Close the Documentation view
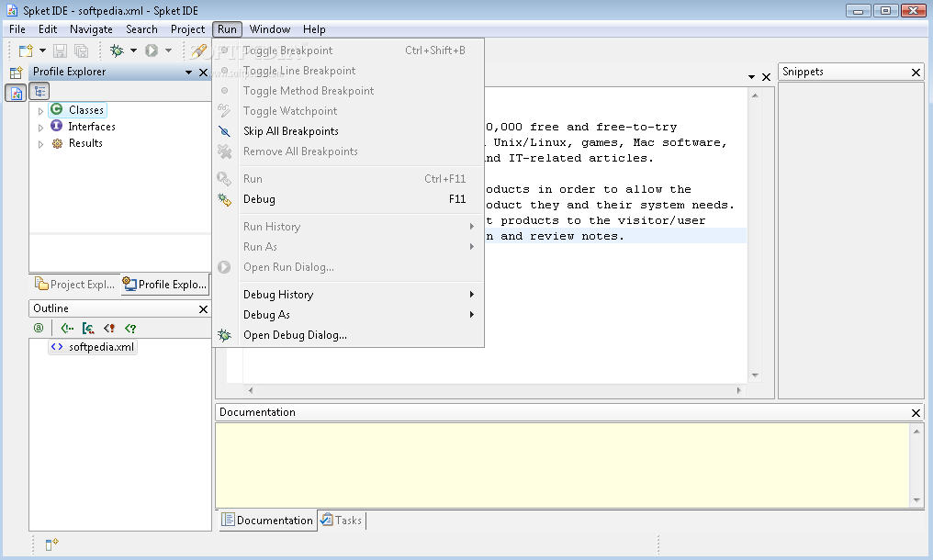The image size is (933, 560). [916, 412]
